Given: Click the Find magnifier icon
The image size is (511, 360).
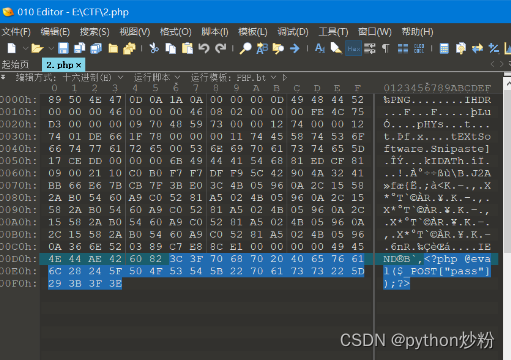Looking at the screenshot, I should pyautogui.click(x=245, y=49).
